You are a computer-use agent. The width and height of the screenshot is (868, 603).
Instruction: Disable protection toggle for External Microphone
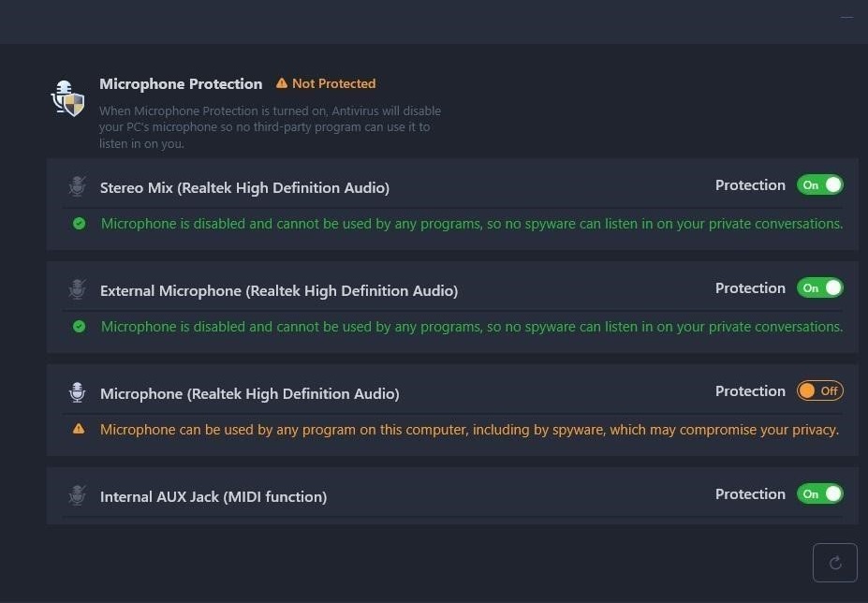[820, 288]
